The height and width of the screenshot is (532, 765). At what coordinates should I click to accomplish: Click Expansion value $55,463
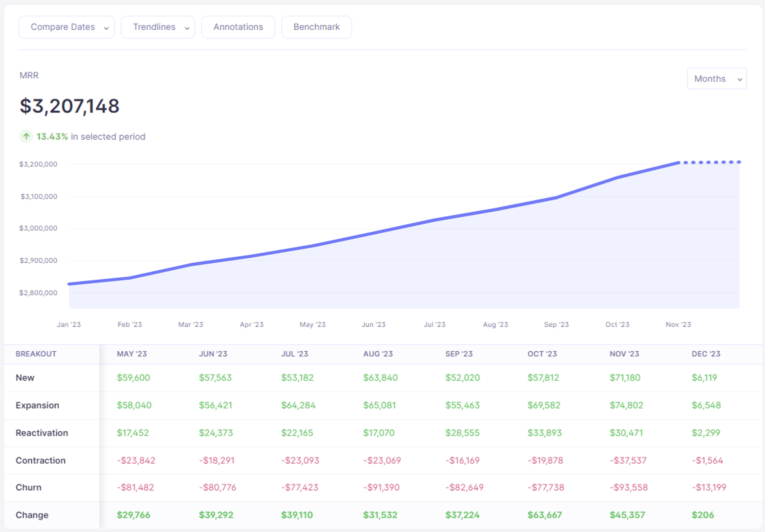(462, 405)
